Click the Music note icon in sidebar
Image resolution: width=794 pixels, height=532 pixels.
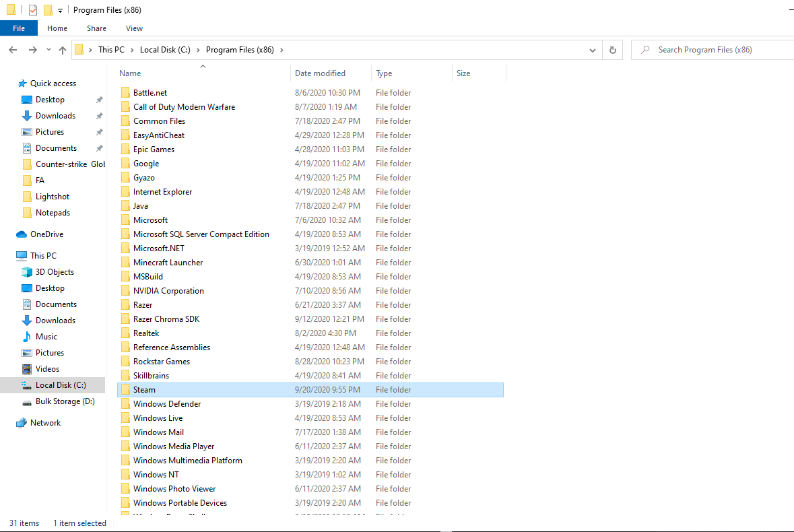(27, 337)
